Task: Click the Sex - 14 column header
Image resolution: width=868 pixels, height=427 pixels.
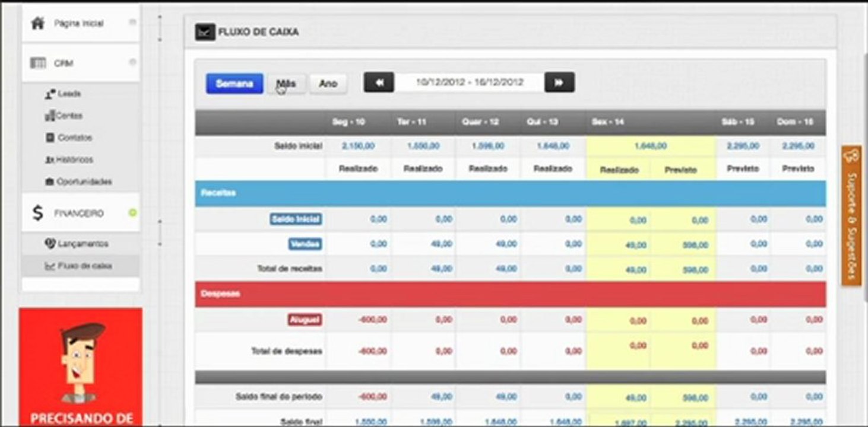Action: (x=607, y=122)
